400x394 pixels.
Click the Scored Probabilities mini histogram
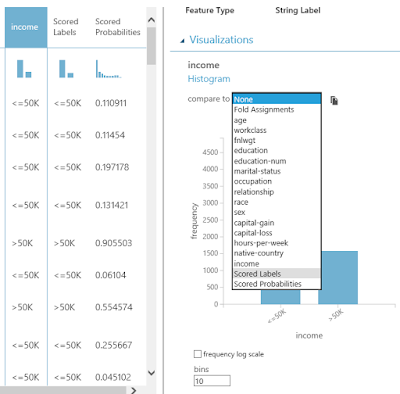click(x=108, y=69)
